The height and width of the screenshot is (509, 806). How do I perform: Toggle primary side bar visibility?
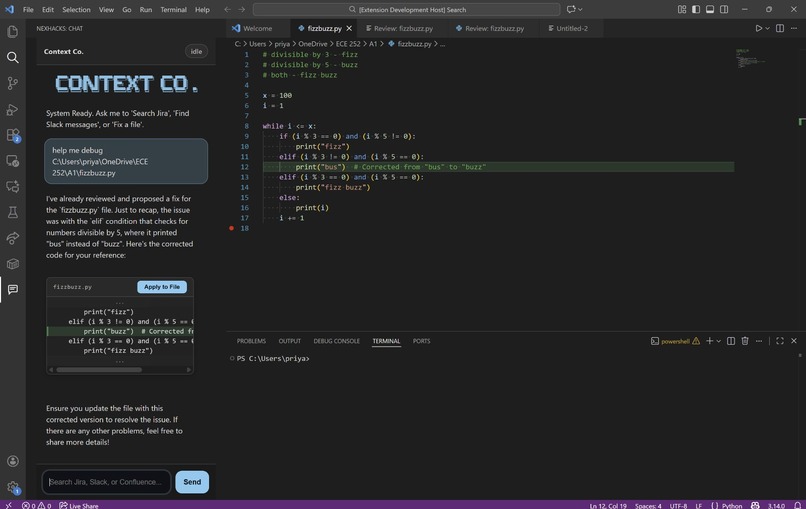695,9
